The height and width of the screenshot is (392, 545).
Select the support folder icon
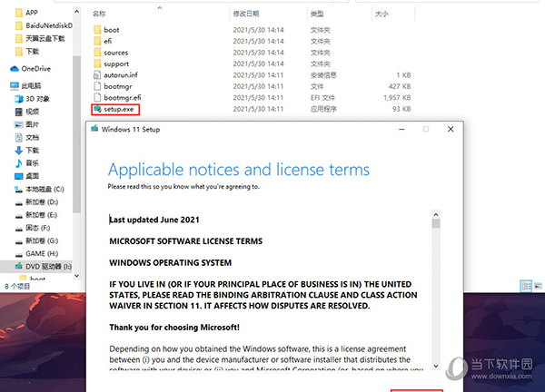point(97,64)
